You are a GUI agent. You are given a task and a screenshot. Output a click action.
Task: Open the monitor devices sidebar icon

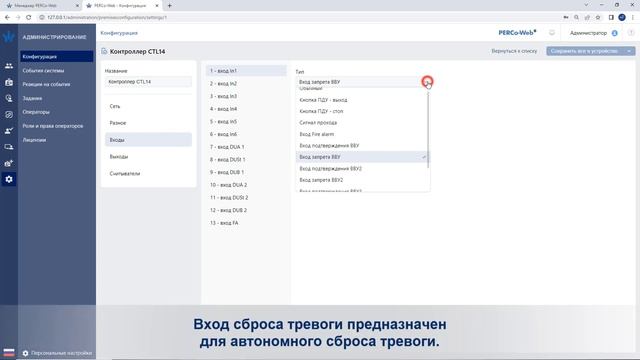tap(9, 147)
